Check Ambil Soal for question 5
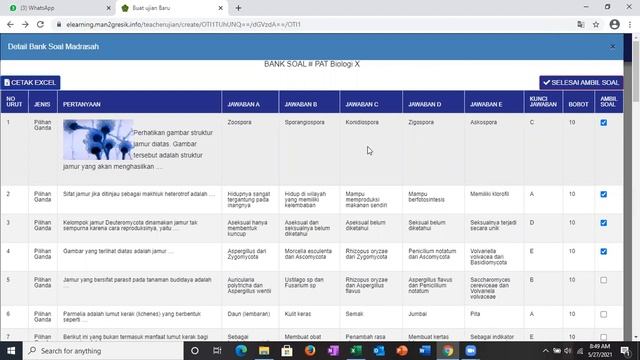Viewport: 640px width, 360px height. coord(603,280)
